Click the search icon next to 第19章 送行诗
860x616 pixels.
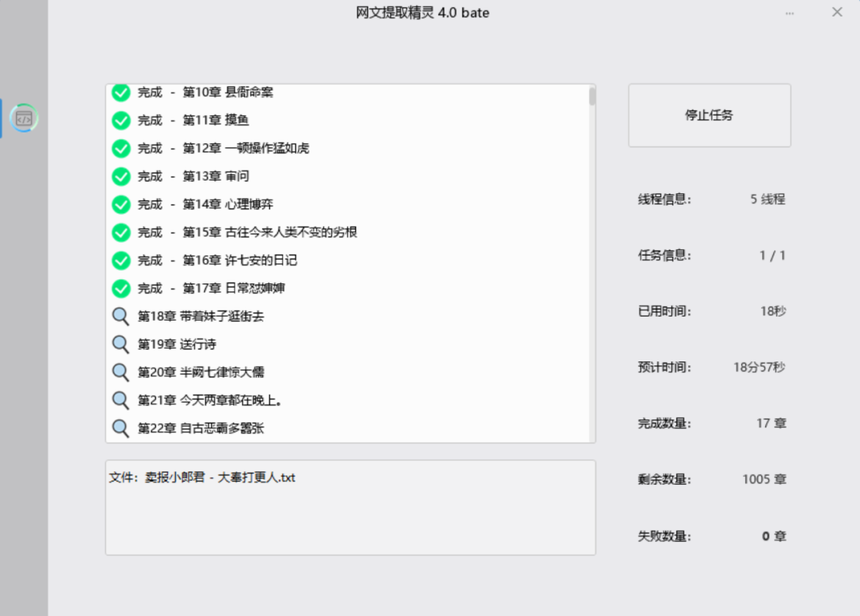point(120,344)
